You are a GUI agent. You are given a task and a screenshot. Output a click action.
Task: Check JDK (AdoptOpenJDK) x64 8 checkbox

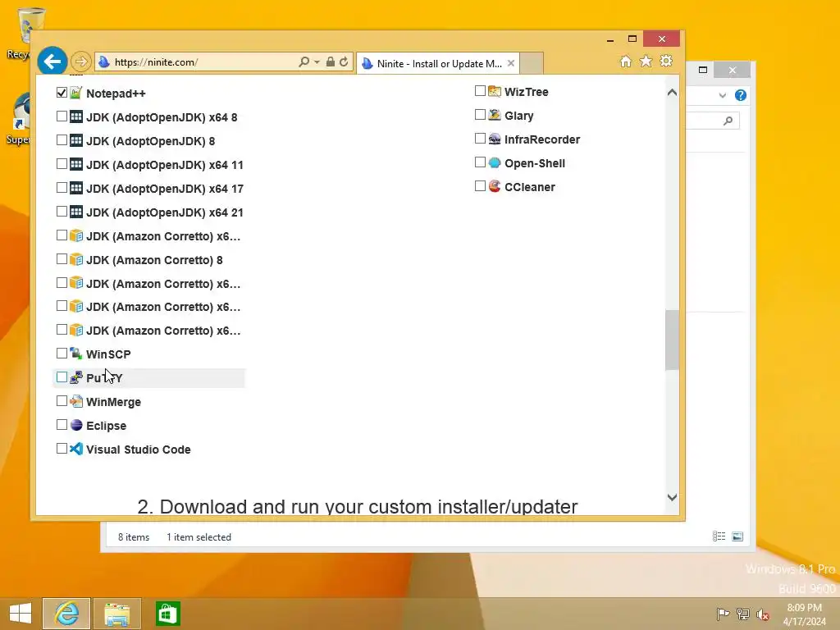coord(62,116)
